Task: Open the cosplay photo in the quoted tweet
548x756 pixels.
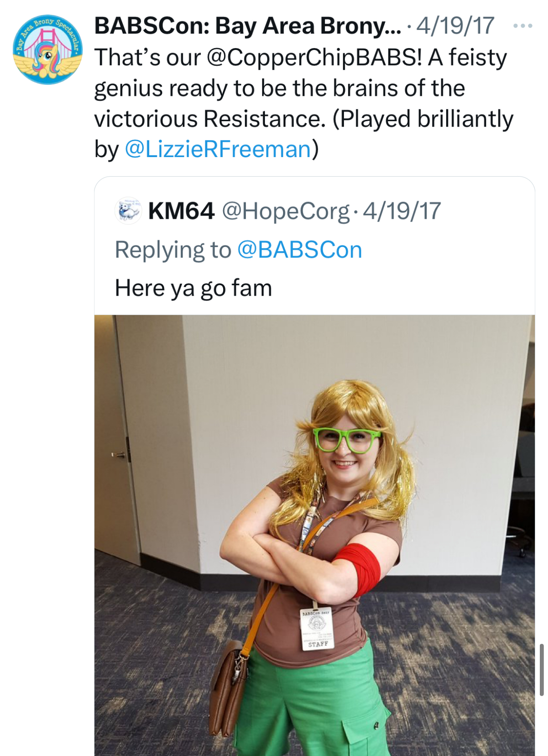Action: coord(314,535)
